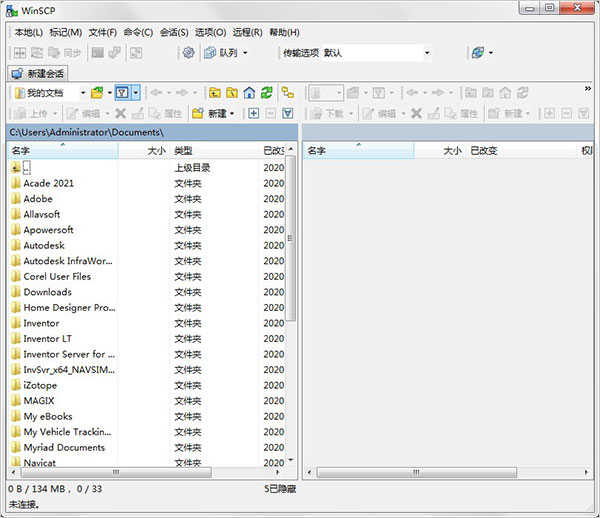Screen dimensions: 600x518
Task: Sort remote files by 已改变 column
Action: [x=522, y=150]
